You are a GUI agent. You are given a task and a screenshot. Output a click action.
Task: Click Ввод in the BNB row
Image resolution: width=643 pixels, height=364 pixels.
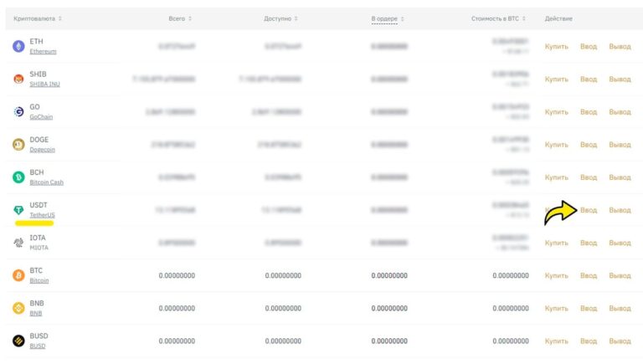[589, 309]
